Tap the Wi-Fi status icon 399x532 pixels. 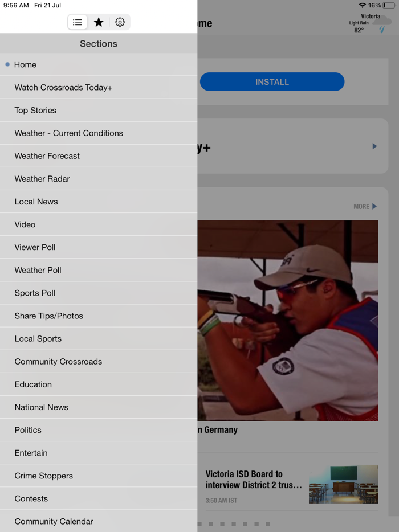[363, 5]
